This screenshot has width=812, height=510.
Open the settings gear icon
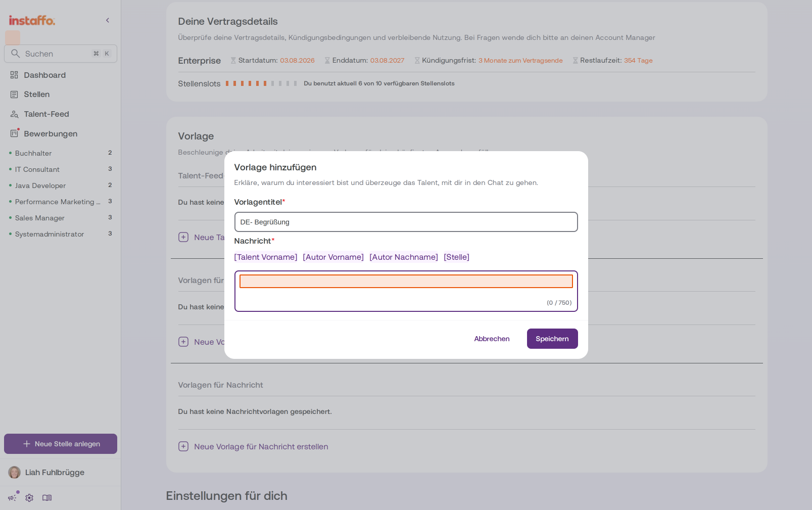point(29,498)
